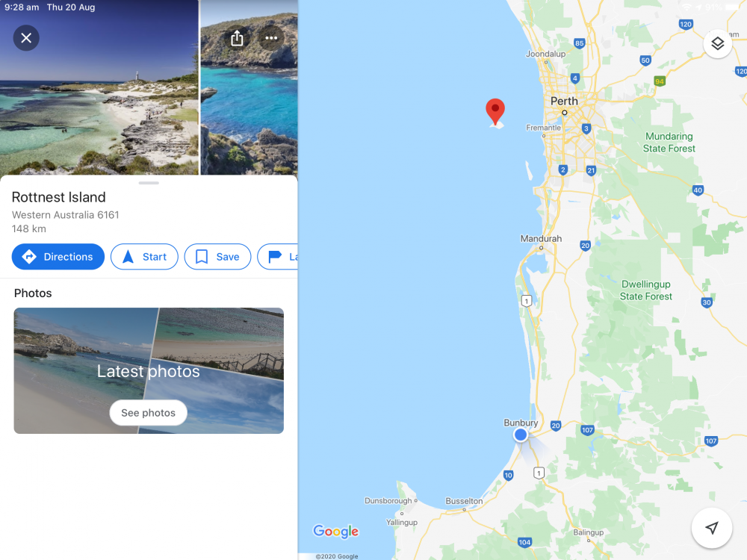This screenshot has width=747, height=560.
Task: Click the Start navigation button
Action: [144, 257]
